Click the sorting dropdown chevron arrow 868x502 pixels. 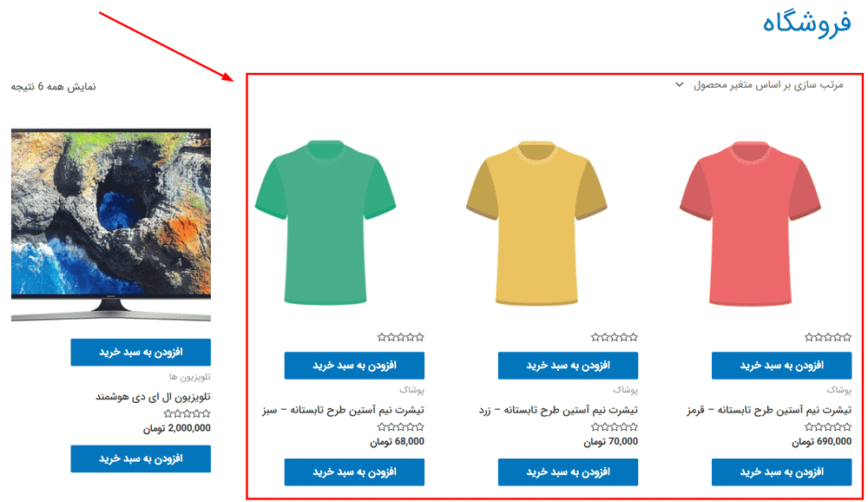680,85
